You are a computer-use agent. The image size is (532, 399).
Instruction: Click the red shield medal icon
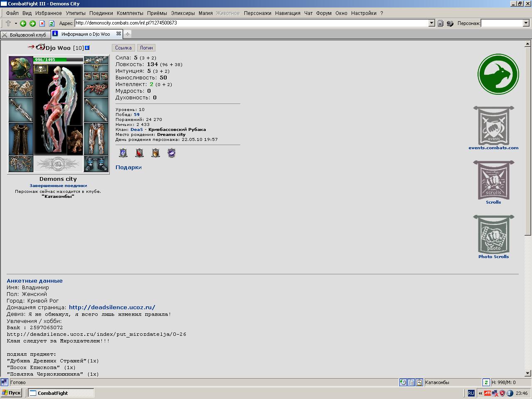point(139,153)
